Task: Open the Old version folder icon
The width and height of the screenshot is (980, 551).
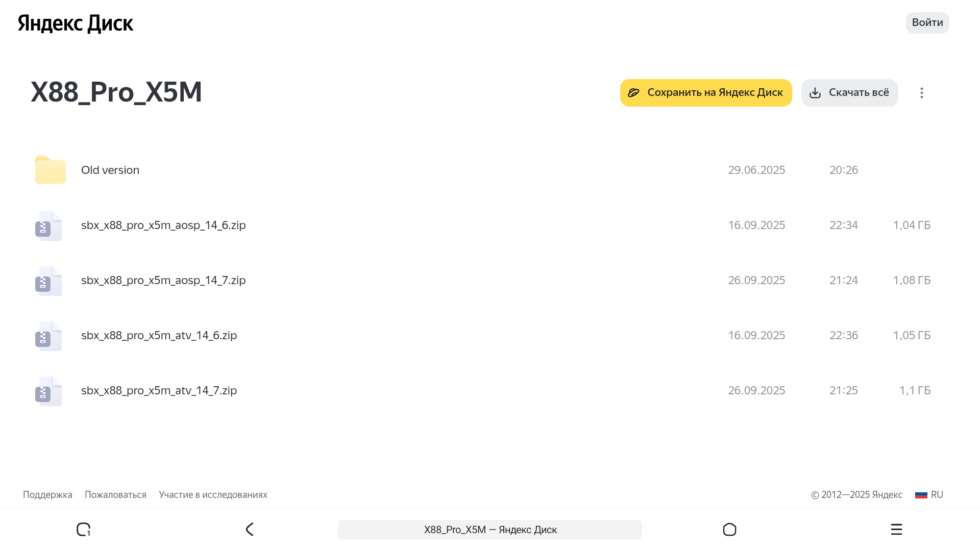Action: pos(50,170)
